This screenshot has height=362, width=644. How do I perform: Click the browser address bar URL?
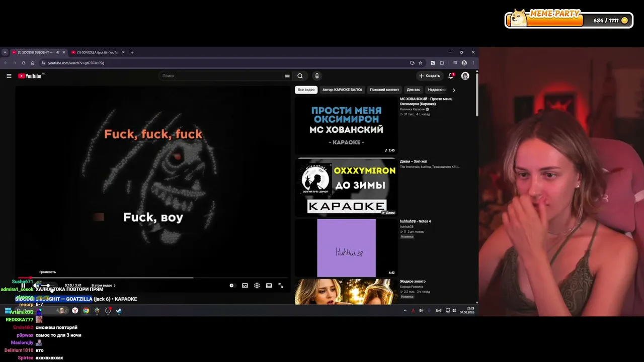click(x=76, y=63)
